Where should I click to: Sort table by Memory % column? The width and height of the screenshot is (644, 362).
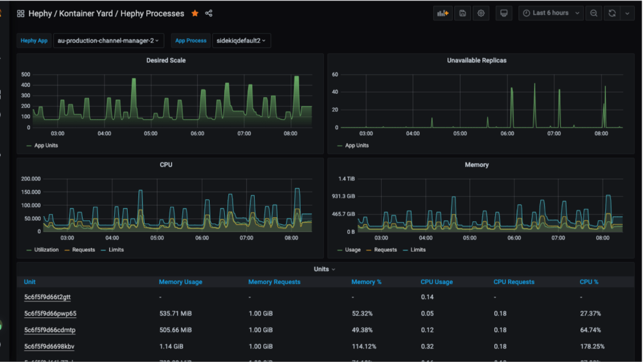[366, 282]
